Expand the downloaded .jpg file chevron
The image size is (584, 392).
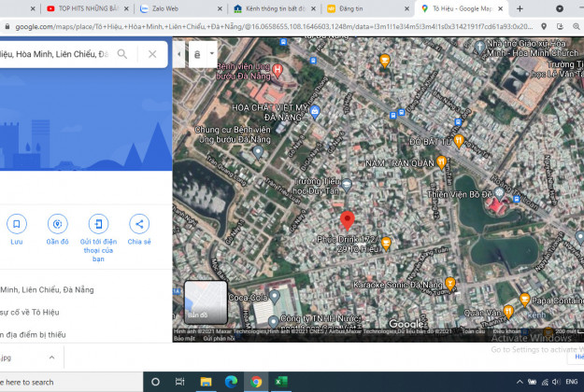click(x=51, y=357)
